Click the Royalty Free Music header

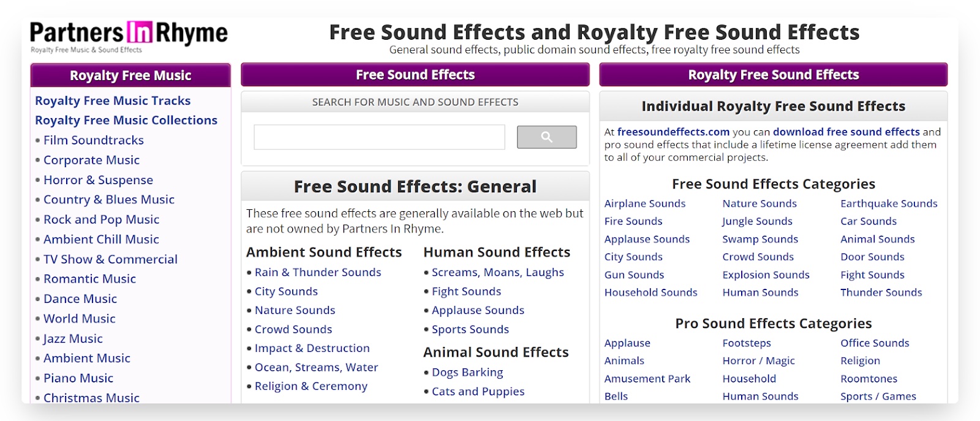[x=130, y=75]
